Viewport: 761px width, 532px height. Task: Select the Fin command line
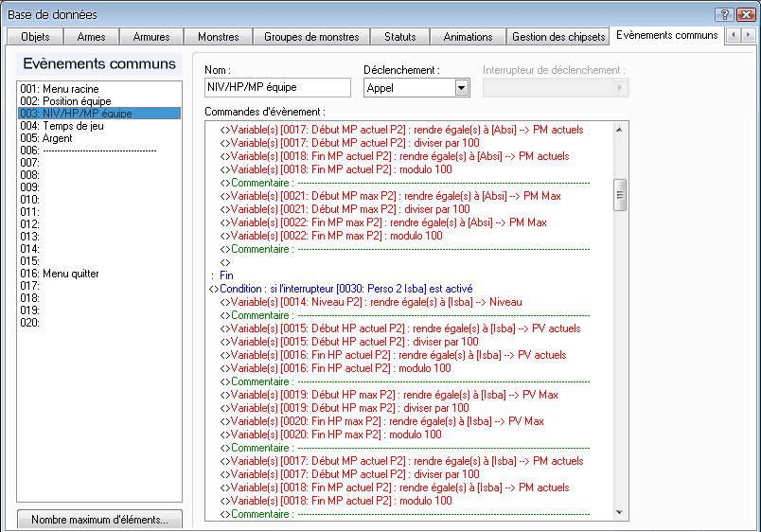(x=226, y=275)
